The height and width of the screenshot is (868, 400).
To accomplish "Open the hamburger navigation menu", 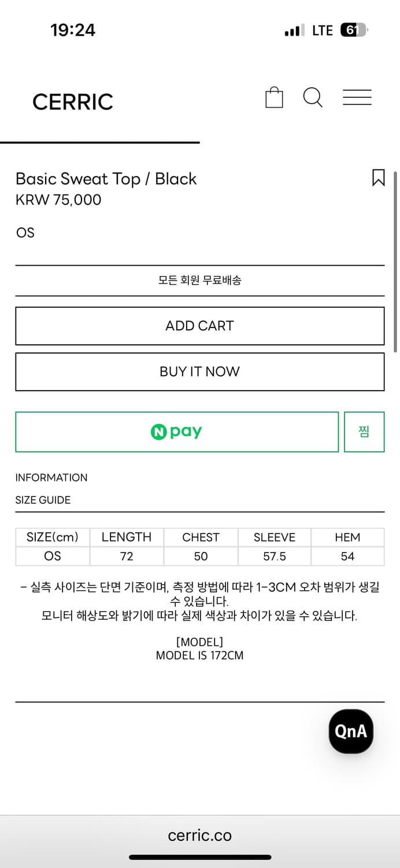I will point(357,98).
